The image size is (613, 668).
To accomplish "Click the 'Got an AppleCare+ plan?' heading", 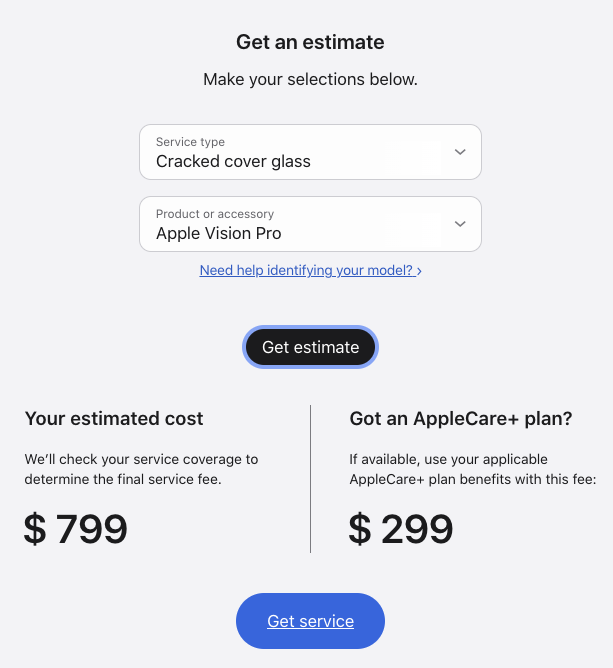I will (461, 419).
